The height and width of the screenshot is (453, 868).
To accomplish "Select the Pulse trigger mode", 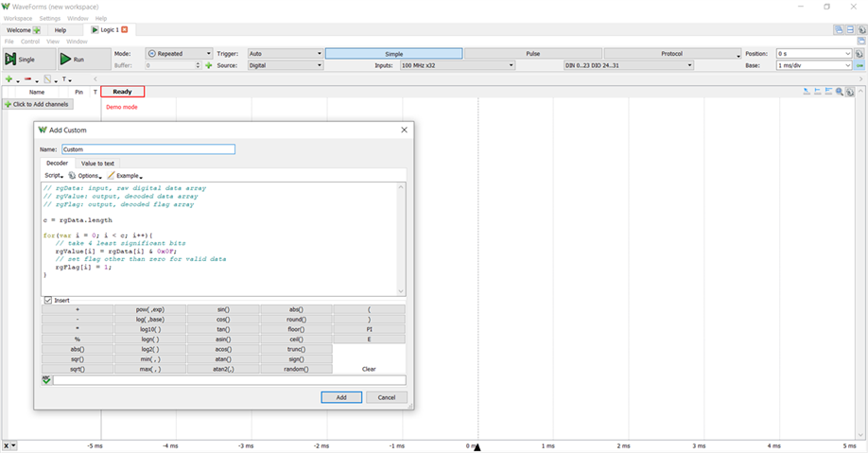I will tap(532, 54).
